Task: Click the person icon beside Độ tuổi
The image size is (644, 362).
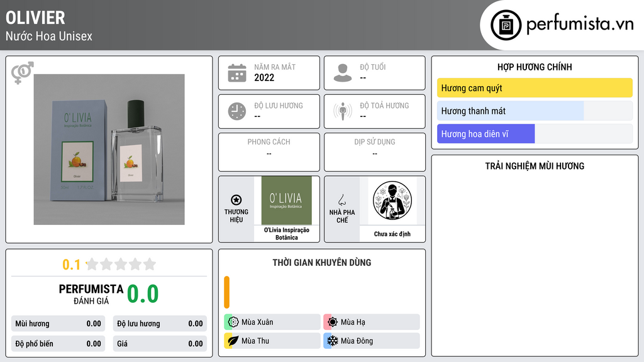Action: 343,73
